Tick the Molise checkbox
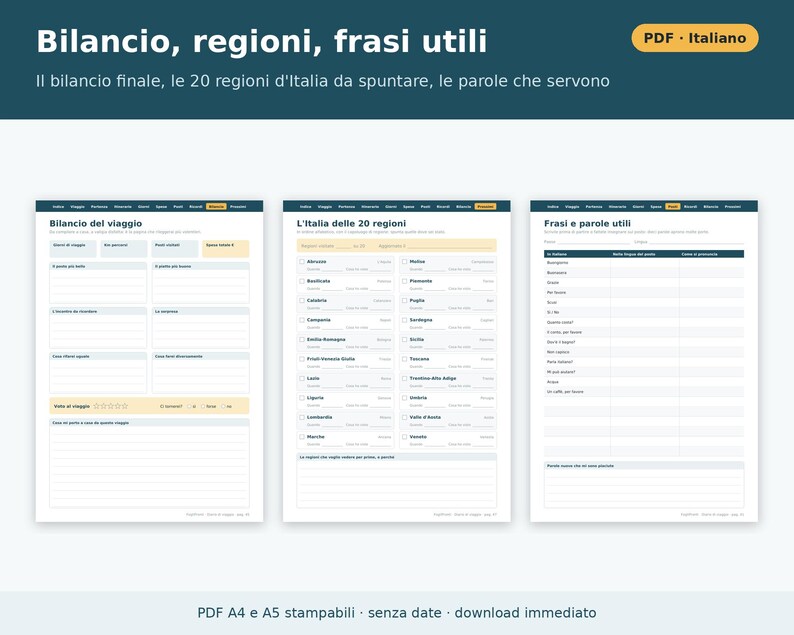 pyautogui.click(x=405, y=262)
